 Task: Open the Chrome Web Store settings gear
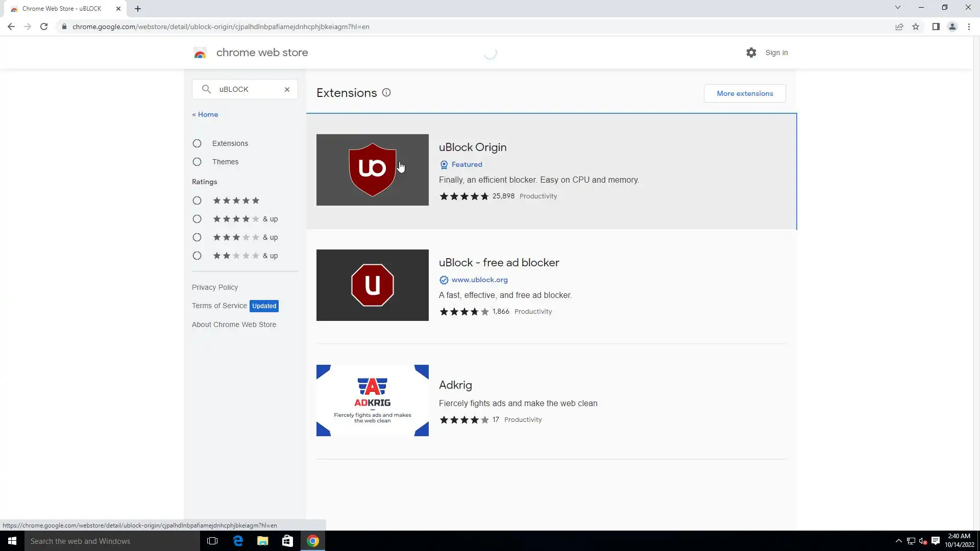751,53
